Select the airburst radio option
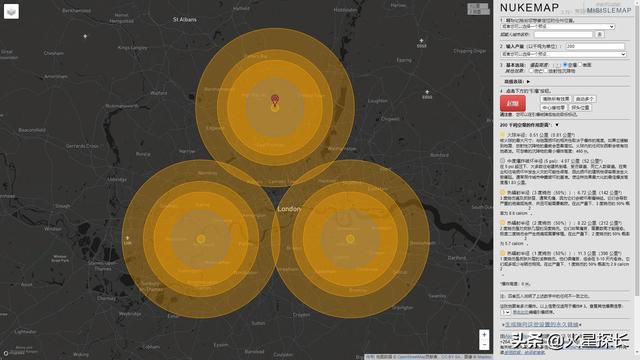 565,65
